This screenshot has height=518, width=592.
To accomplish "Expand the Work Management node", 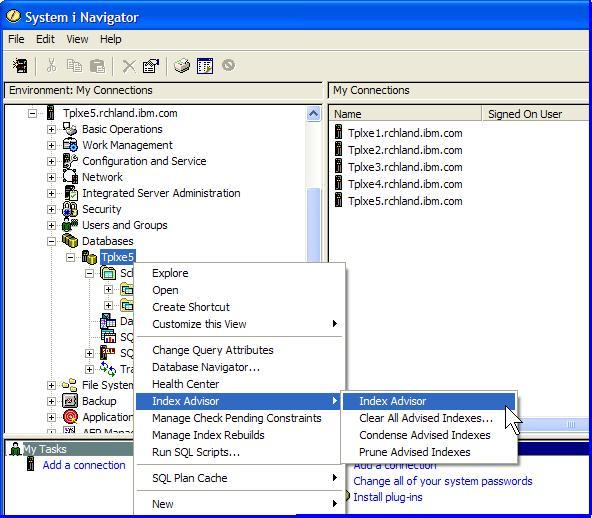I will 51,145.
